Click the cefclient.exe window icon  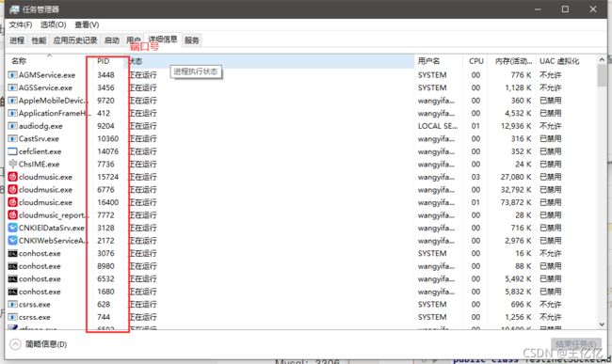12,151
